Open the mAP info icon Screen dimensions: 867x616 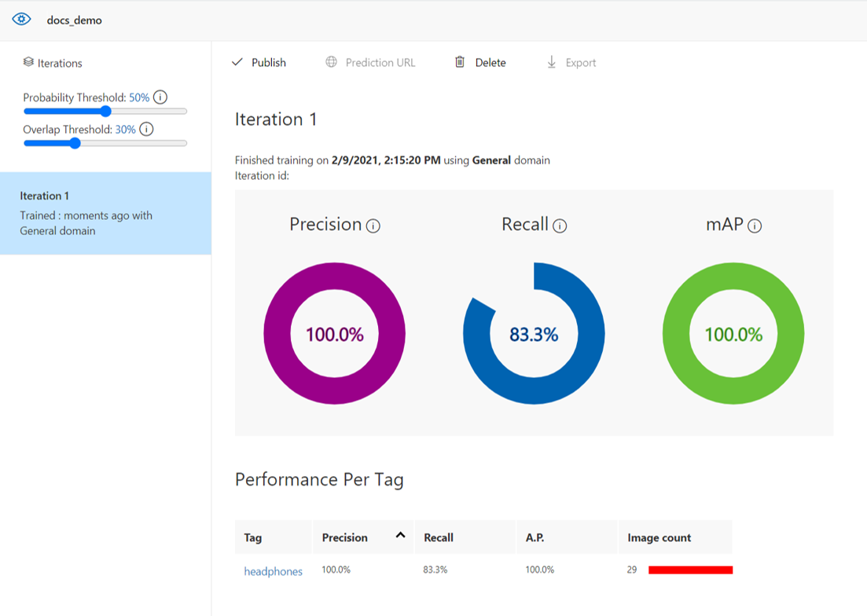click(755, 226)
